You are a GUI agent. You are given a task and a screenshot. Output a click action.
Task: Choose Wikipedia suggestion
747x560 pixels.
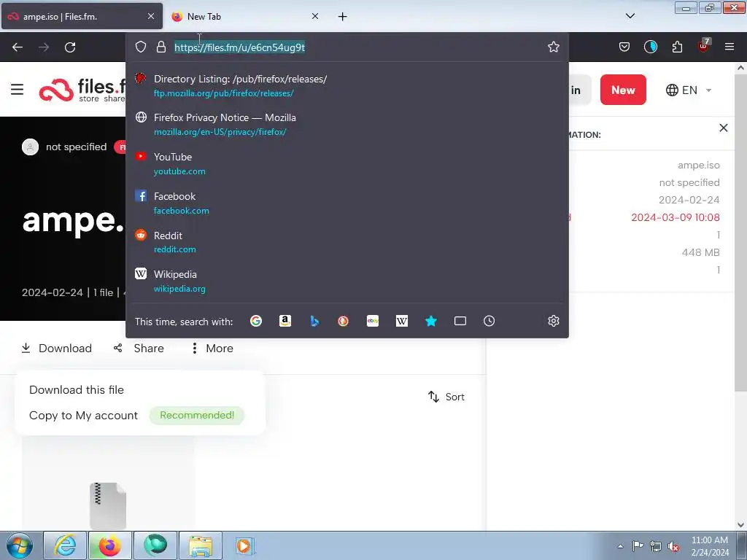tap(347, 281)
